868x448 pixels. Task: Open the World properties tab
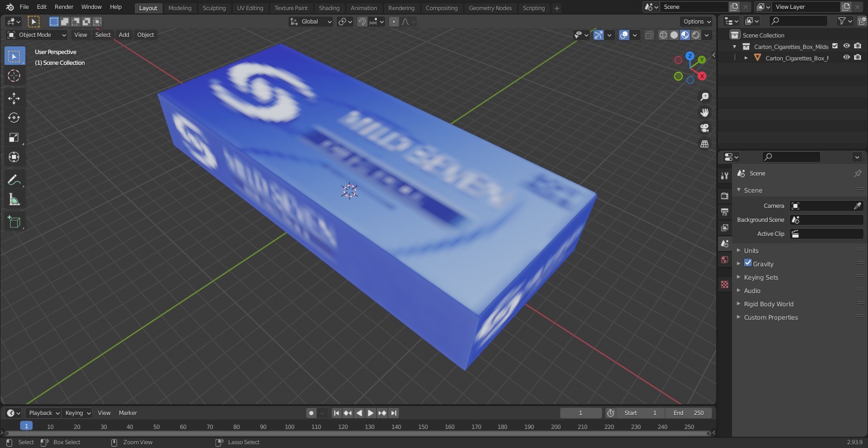coord(724,259)
